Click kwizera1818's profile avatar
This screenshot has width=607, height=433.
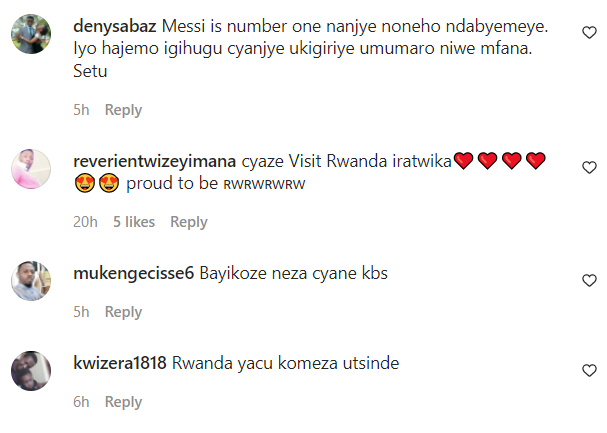point(31,371)
